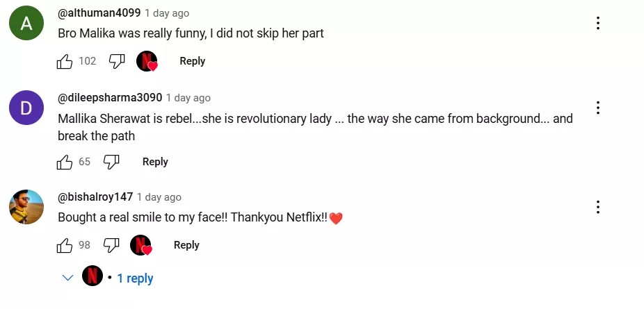Reply to @bishalroy147's comment
The width and height of the screenshot is (644, 309).
click(186, 245)
